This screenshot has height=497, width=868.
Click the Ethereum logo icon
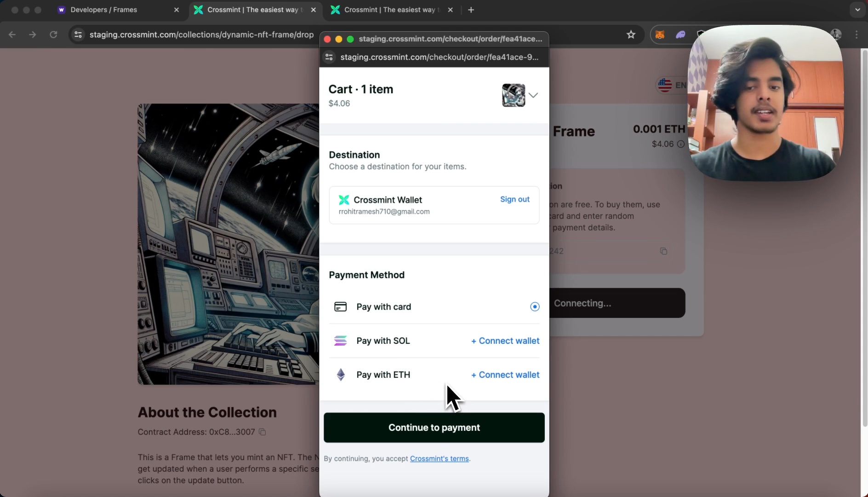341,375
